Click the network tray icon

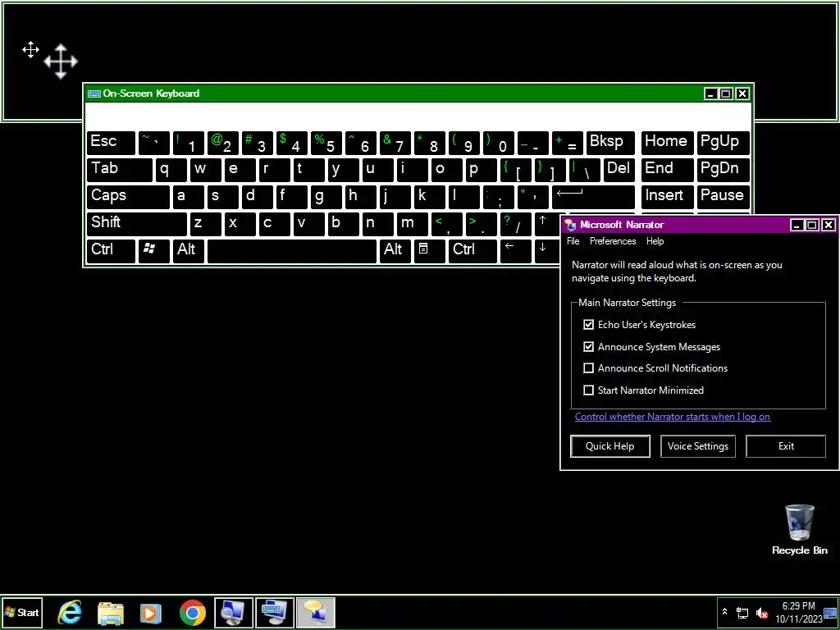pos(742,612)
